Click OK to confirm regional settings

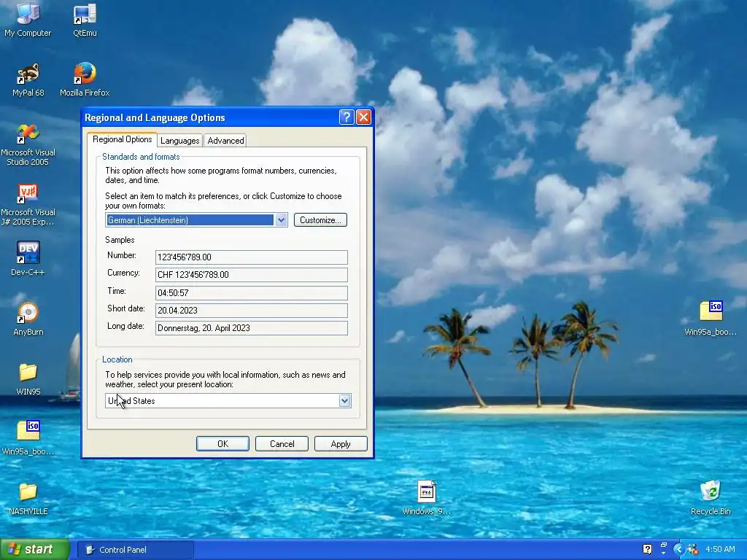tap(222, 444)
